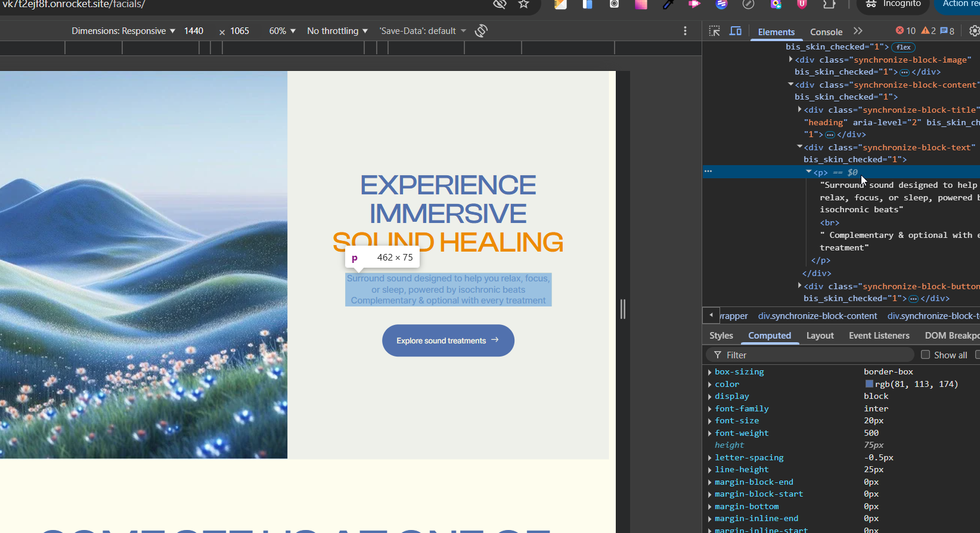Click the tracking-blocked eye icon in address bar
The height and width of the screenshot is (533, 980).
500,4
